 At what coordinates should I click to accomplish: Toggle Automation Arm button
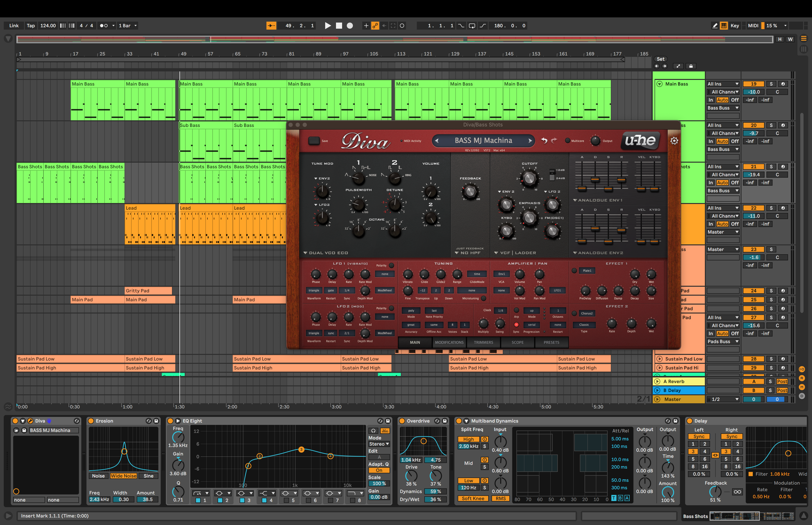[x=375, y=26]
